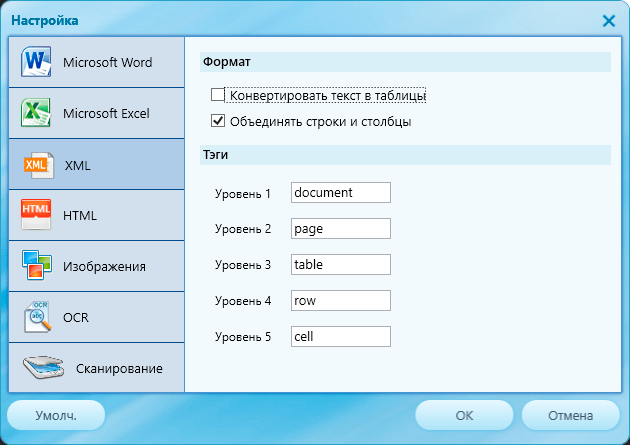The height and width of the screenshot is (445, 630).
Task: Switch to the HTML settings tab
Action: coord(80,215)
